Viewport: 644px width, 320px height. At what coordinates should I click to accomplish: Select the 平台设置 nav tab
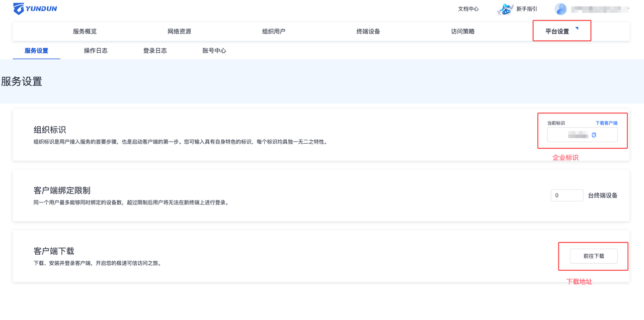(557, 31)
